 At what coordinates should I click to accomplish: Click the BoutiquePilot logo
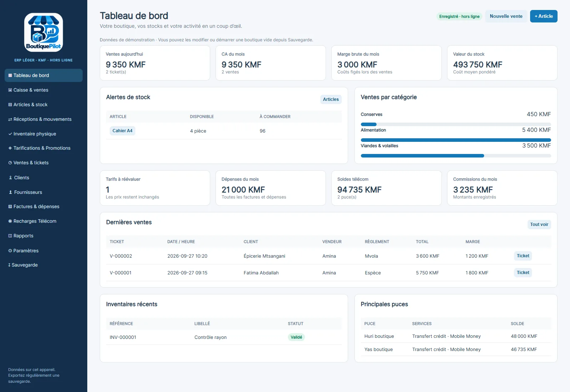coord(43,32)
